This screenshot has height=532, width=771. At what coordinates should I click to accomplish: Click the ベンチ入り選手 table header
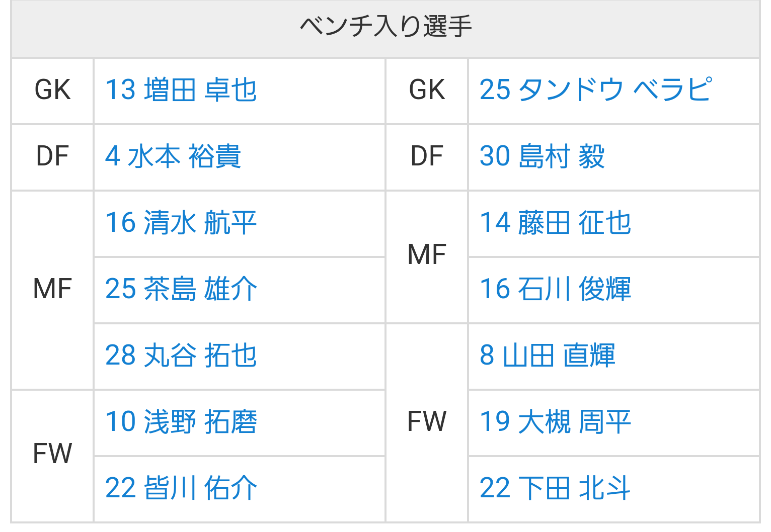pyautogui.click(x=386, y=27)
